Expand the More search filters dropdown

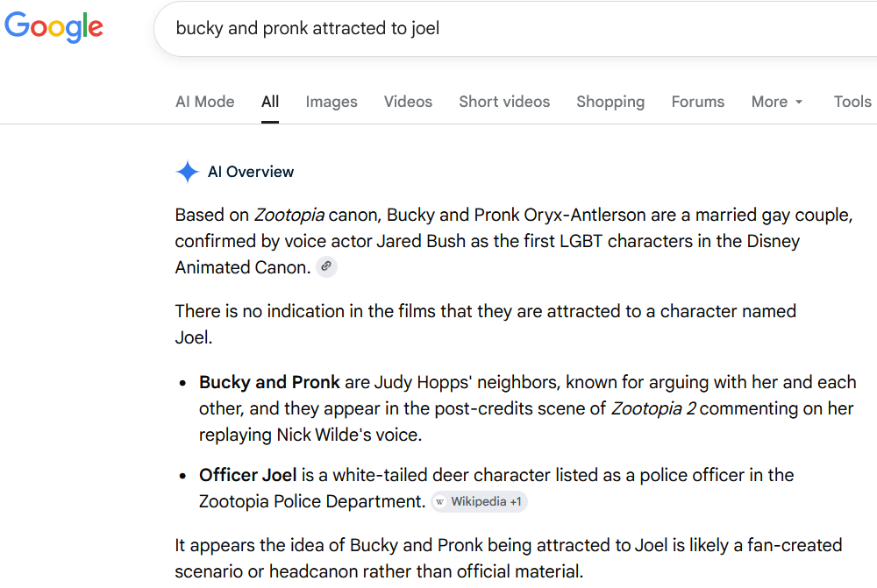[777, 102]
